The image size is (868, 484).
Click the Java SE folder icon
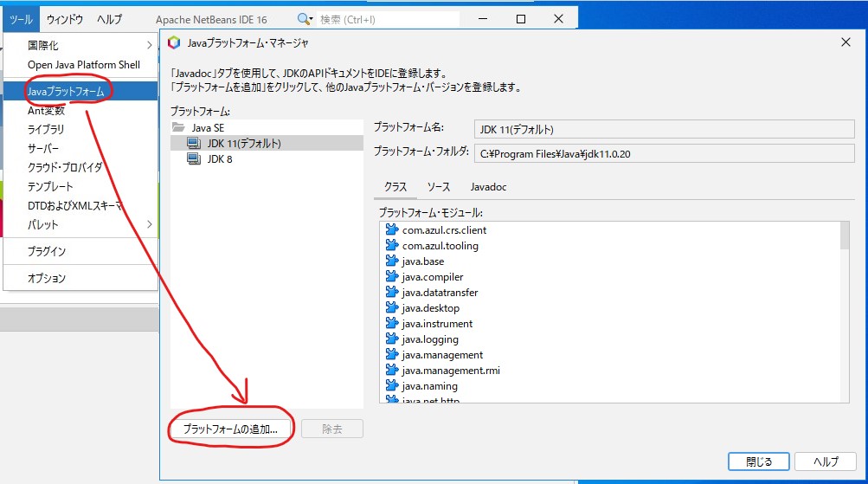(178, 127)
